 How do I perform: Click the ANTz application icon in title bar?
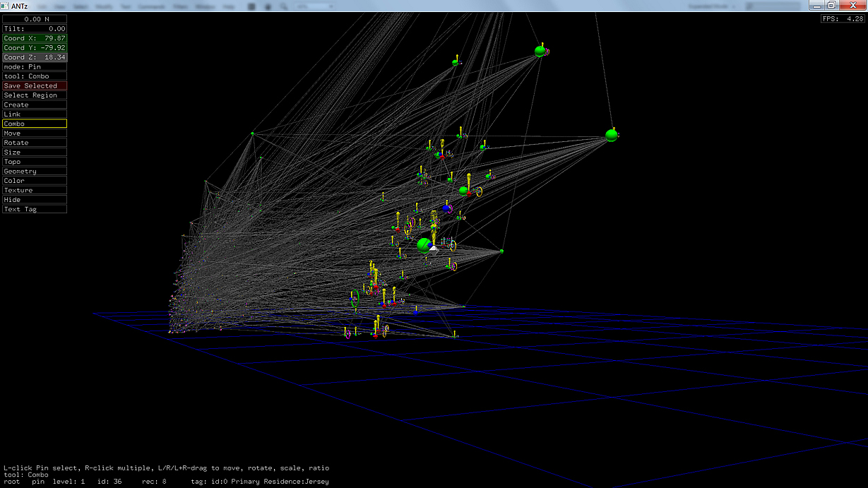[6, 6]
